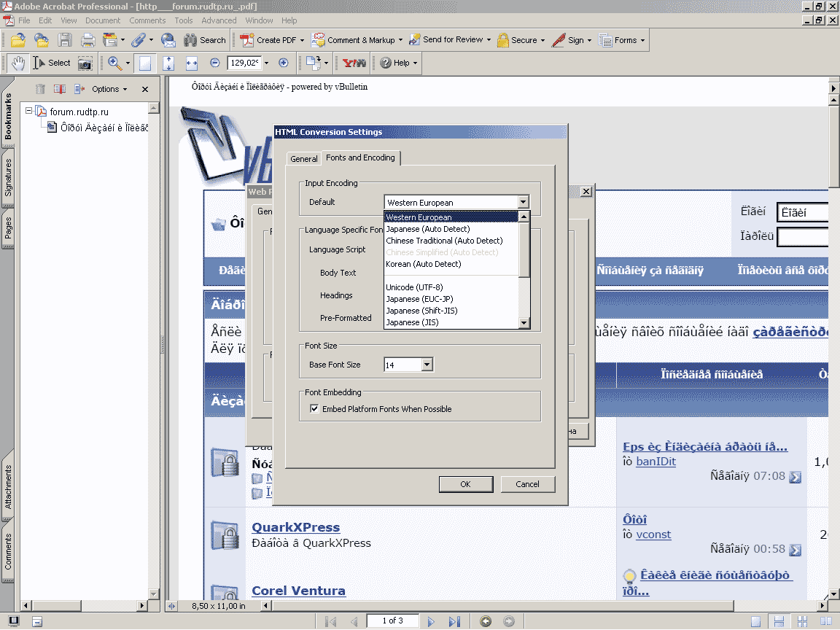Open the Tools menu
The width and height of the screenshot is (840, 630).
[183, 20]
